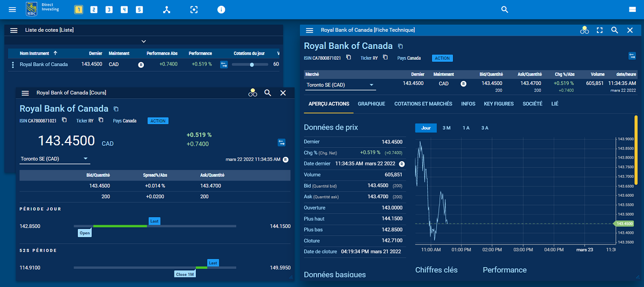Screen dimensions: 644x287
Task: Copy the ISIN in the Cours window
Action: tap(64, 120)
